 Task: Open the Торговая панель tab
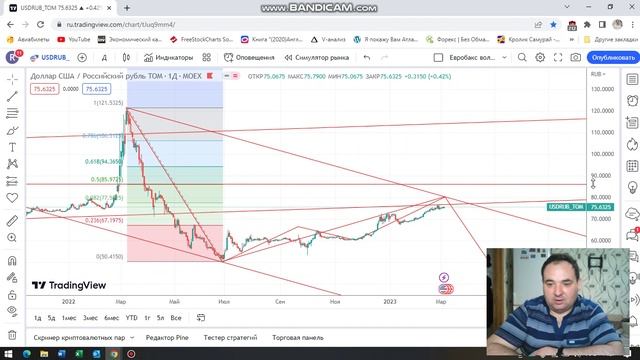point(298,338)
